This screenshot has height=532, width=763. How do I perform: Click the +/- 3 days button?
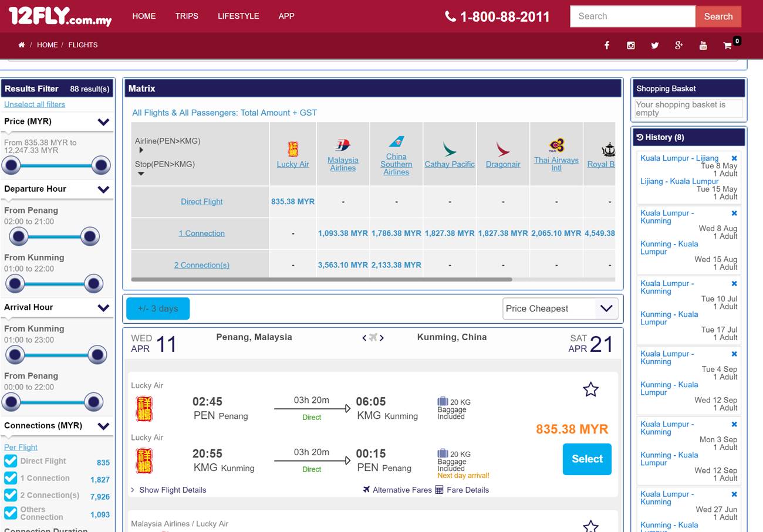(x=158, y=309)
